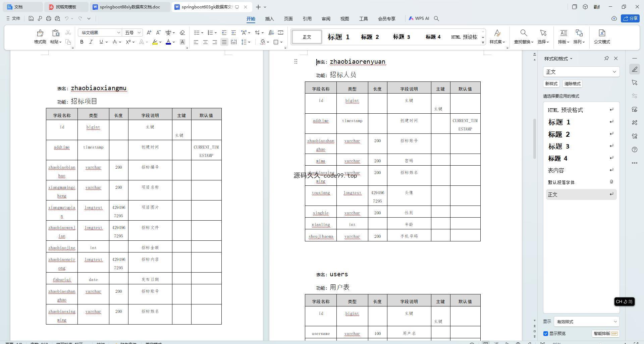Click the Clear Formatting eraser icon
644x344 pixels.
click(182, 33)
